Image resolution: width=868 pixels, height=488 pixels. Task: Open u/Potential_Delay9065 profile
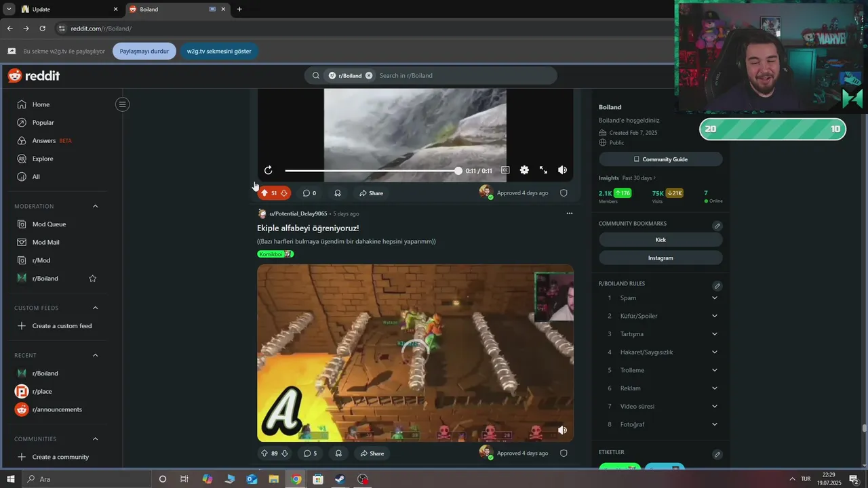click(x=298, y=213)
